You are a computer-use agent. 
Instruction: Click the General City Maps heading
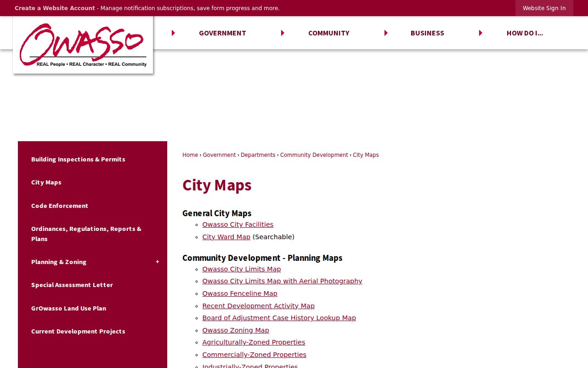[217, 213]
